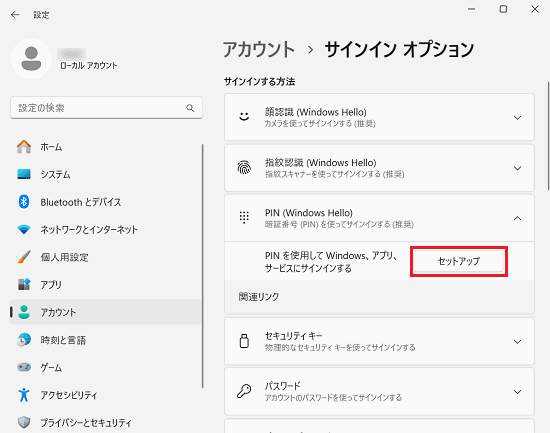Image resolution: width=550 pixels, height=433 pixels.
Task: Collapse PIN (Windows Hello) chevron
Action: tap(517, 218)
